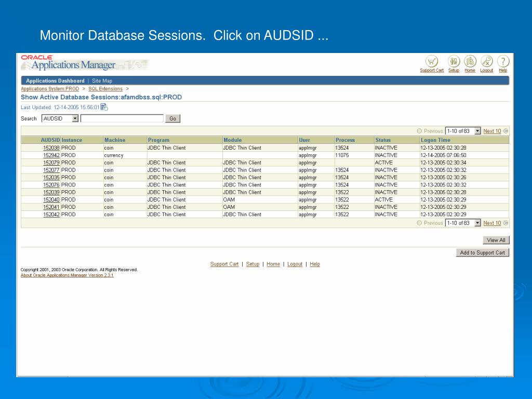
Task: Open session AUDSID 152039
Action: (51, 192)
